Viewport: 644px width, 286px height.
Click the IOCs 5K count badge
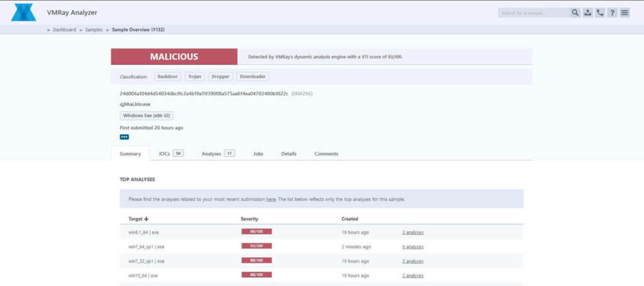[x=178, y=154]
